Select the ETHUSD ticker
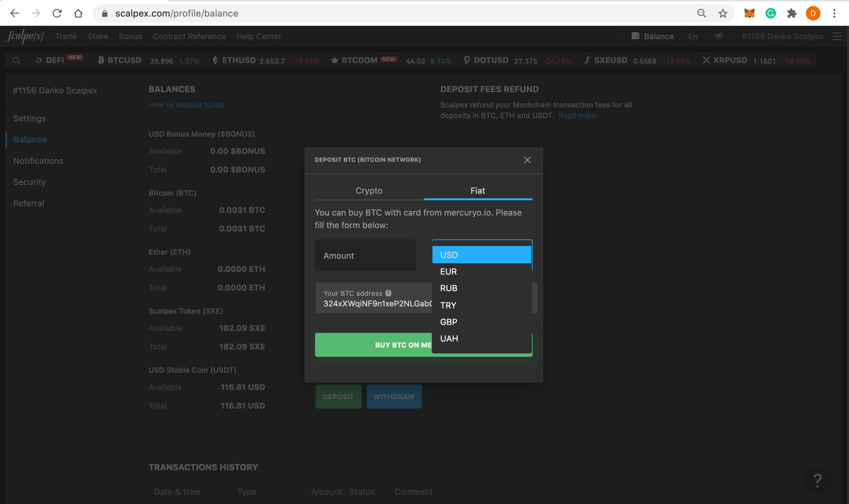This screenshot has width=849, height=504. (x=265, y=60)
